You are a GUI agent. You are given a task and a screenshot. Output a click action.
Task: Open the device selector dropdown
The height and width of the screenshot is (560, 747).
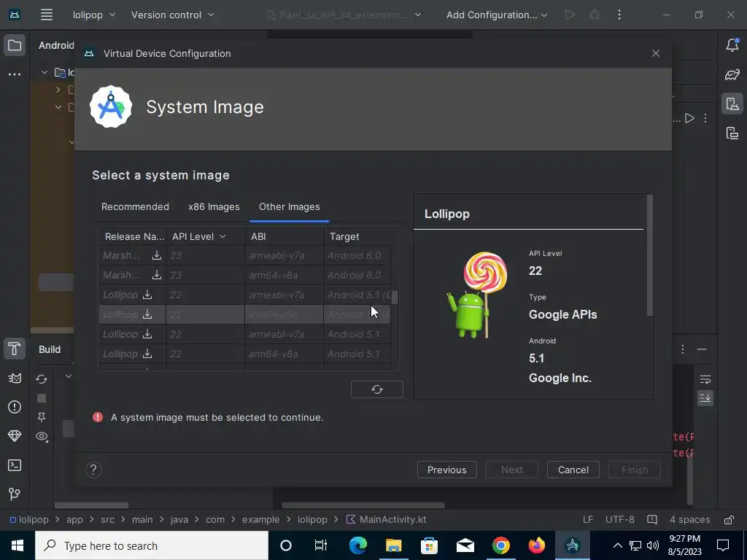[344, 15]
